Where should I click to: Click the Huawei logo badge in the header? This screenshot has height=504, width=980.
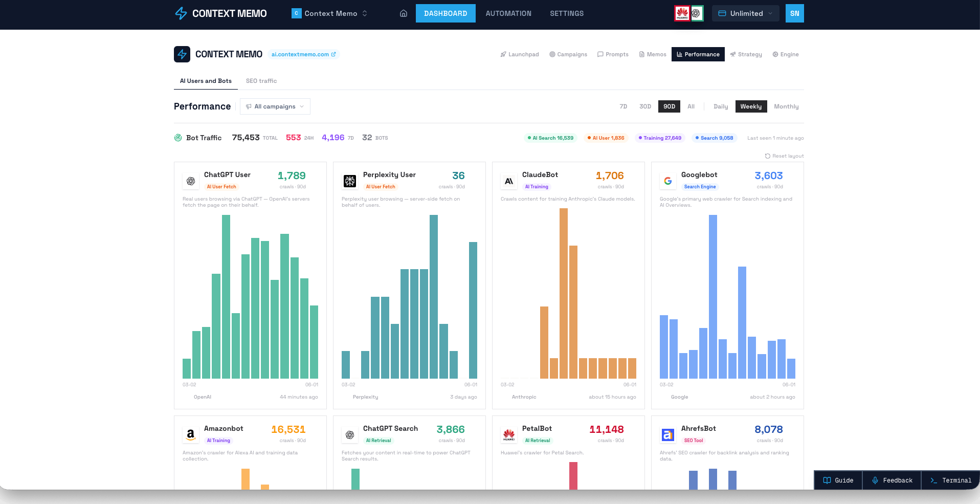pyautogui.click(x=682, y=13)
